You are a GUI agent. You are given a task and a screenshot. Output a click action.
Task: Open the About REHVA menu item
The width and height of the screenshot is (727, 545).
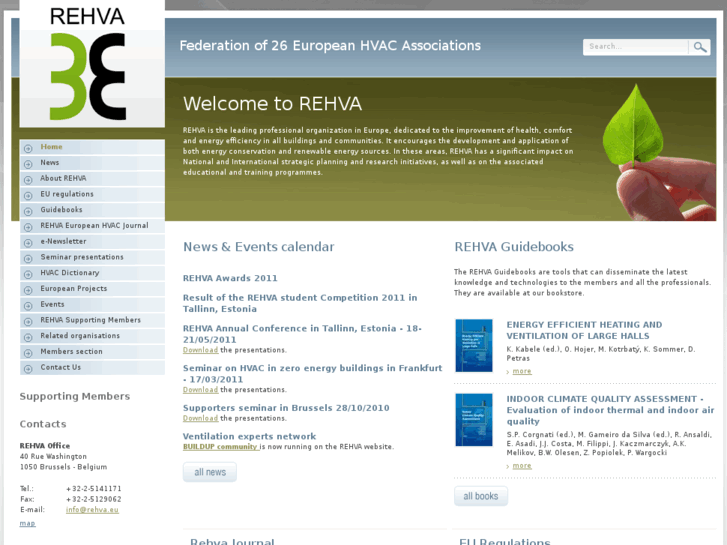pyautogui.click(x=63, y=179)
